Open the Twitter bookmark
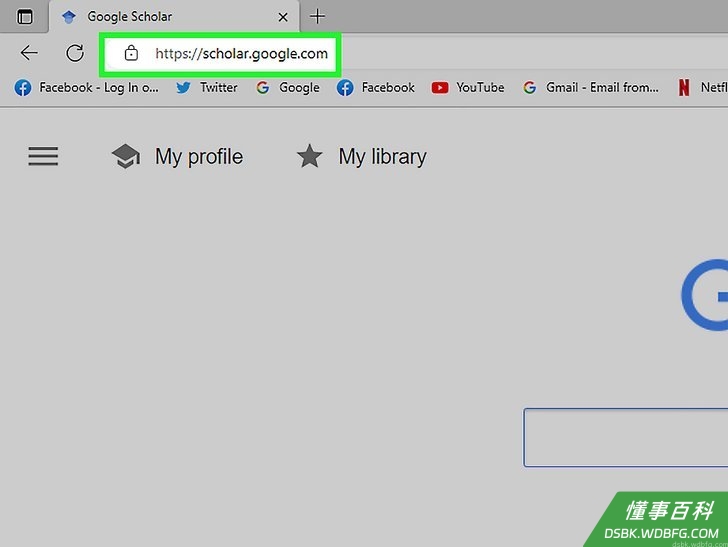Screen dimensions: 728x547 pyautogui.click(x=207, y=87)
